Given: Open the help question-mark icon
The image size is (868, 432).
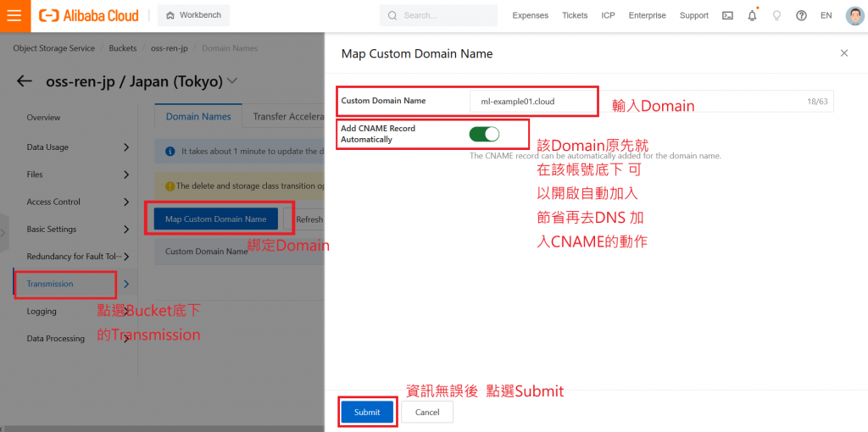Looking at the screenshot, I should pyautogui.click(x=801, y=15).
